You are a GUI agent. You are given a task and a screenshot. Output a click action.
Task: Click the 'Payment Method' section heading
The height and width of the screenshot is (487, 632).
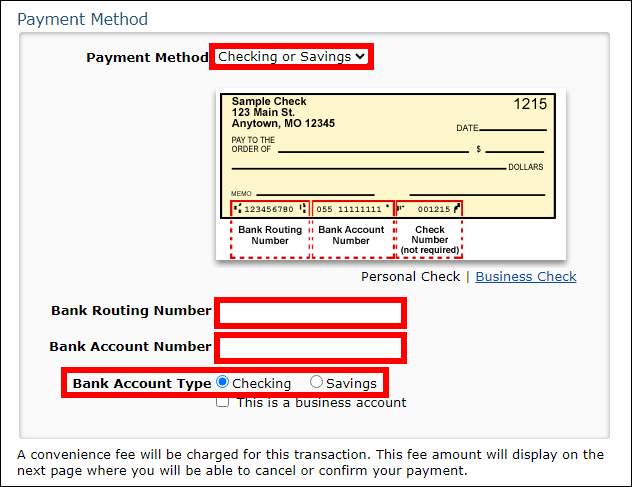pos(83,19)
